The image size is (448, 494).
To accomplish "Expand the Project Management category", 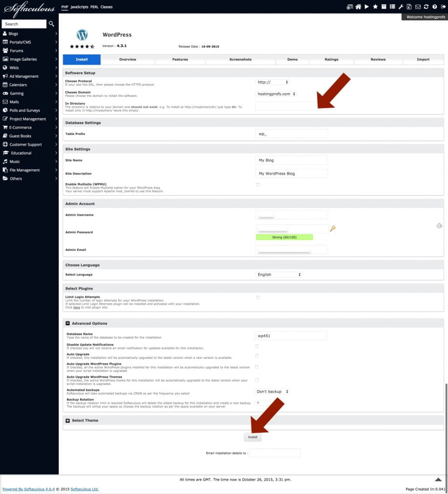I will (29, 119).
